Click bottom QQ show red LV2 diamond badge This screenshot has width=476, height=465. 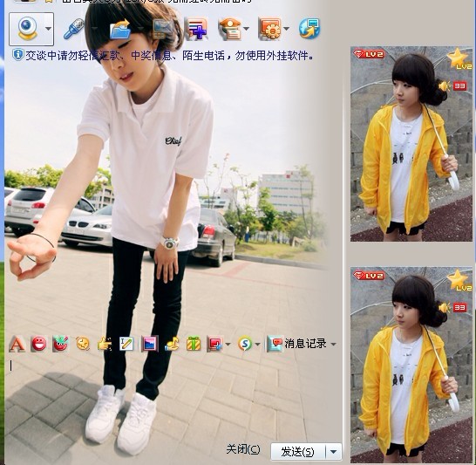pyautogui.click(x=369, y=276)
